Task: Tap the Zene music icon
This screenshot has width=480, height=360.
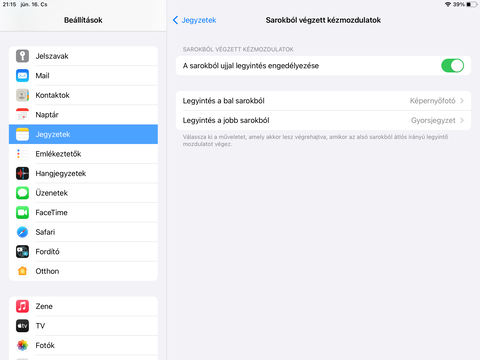Action: pos(22,306)
